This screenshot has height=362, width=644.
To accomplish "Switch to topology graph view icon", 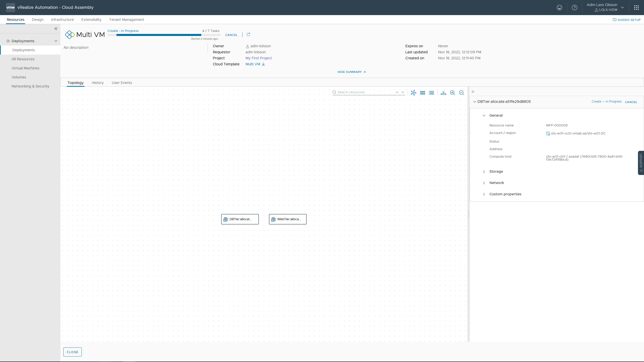I will click(414, 93).
